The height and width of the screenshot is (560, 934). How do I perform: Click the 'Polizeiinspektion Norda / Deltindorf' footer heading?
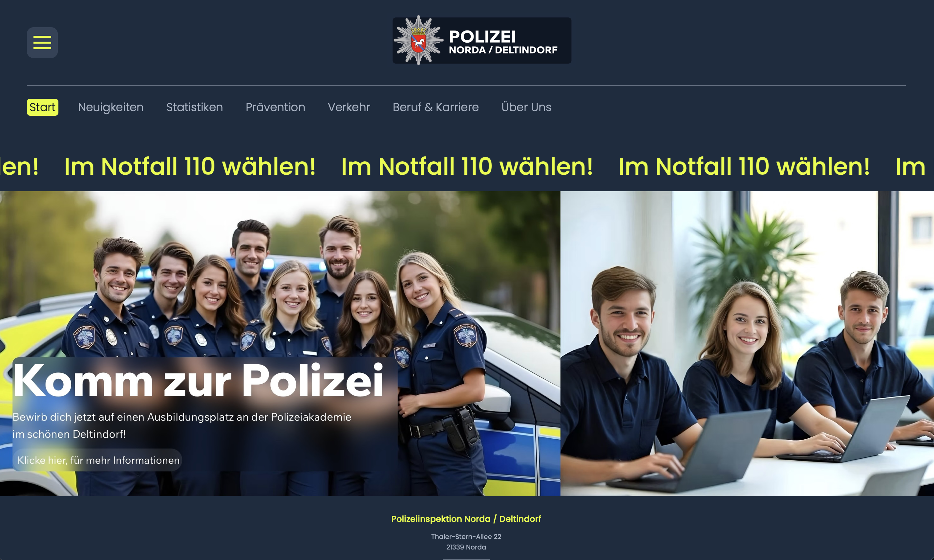pyautogui.click(x=466, y=519)
